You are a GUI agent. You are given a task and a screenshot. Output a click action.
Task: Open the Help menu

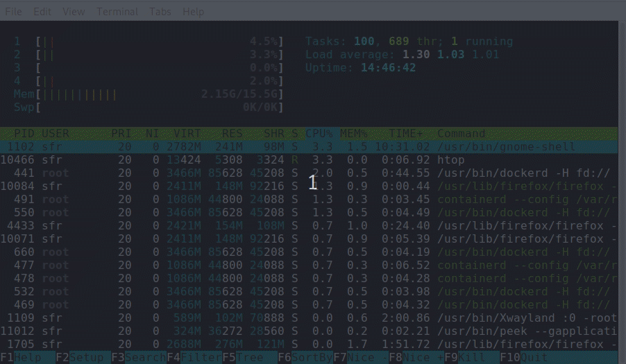click(193, 12)
